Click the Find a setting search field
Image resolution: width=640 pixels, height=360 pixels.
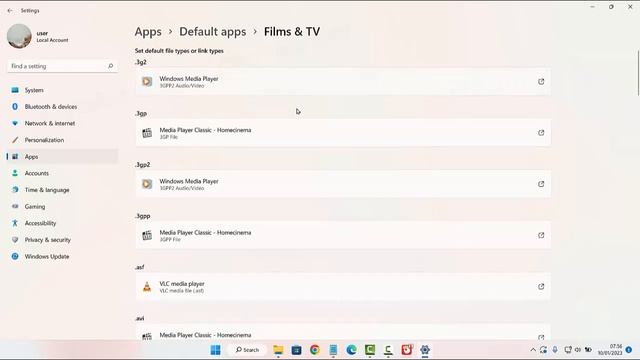click(x=62, y=66)
